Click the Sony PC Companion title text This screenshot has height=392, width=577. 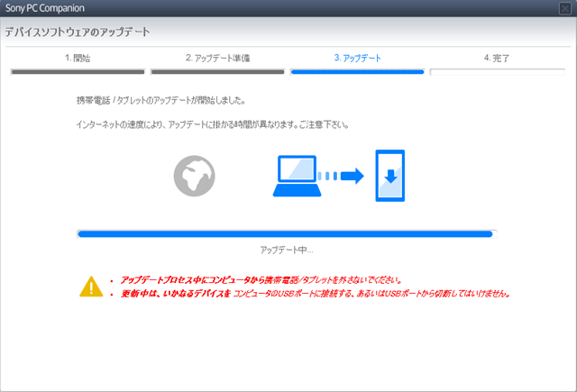tap(45, 8)
